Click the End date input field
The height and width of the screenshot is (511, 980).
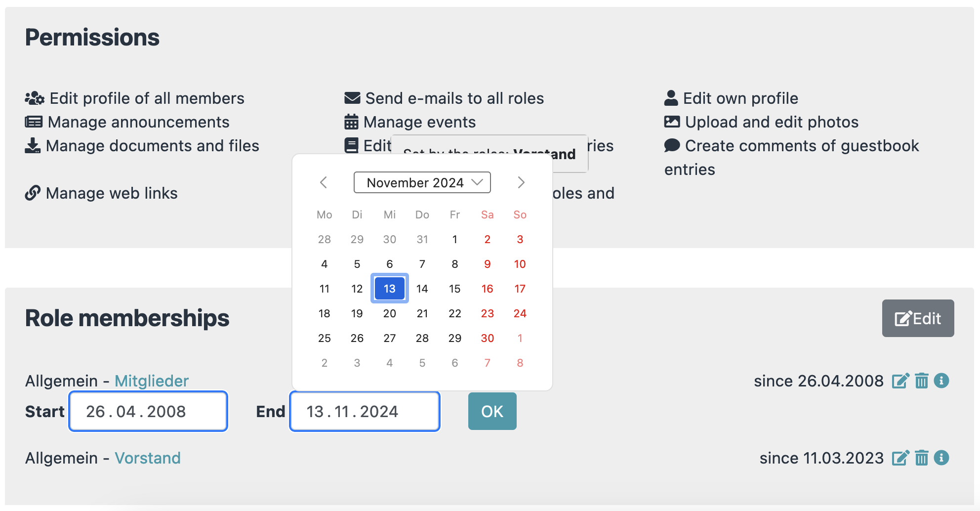(365, 411)
